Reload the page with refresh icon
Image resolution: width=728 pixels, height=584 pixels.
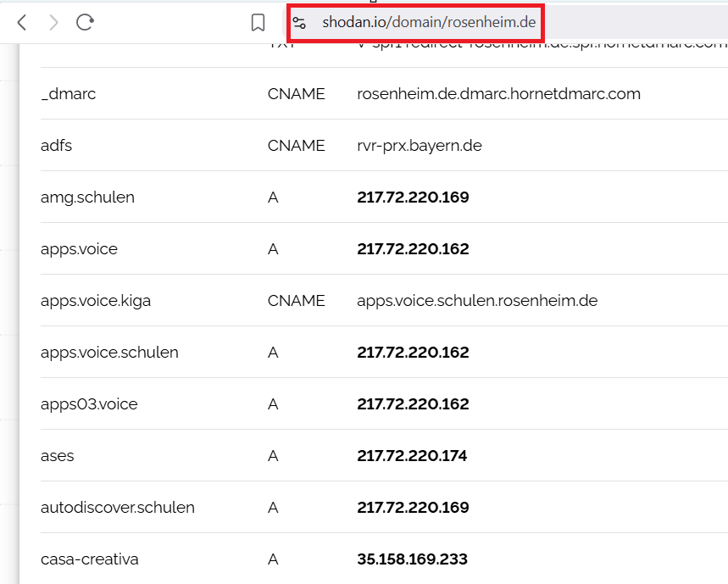85,23
